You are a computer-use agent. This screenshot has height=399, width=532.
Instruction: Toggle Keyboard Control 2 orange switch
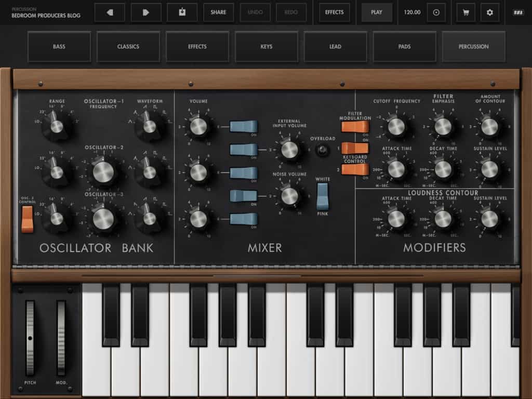click(355, 169)
